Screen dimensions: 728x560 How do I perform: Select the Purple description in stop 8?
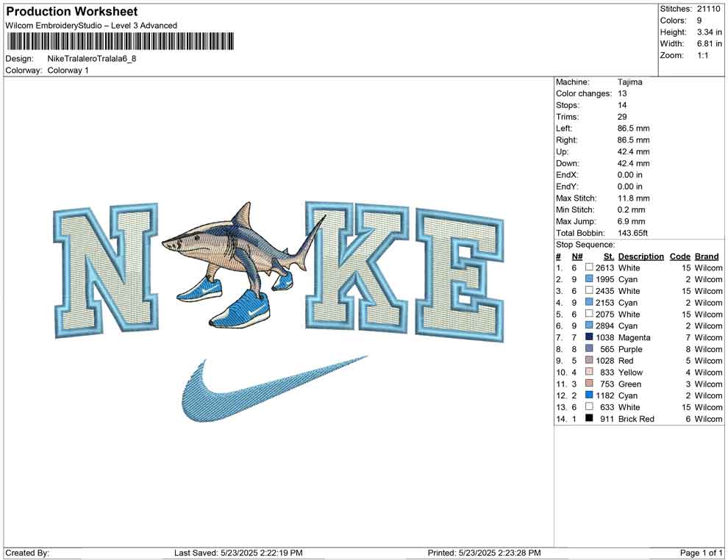coord(630,349)
